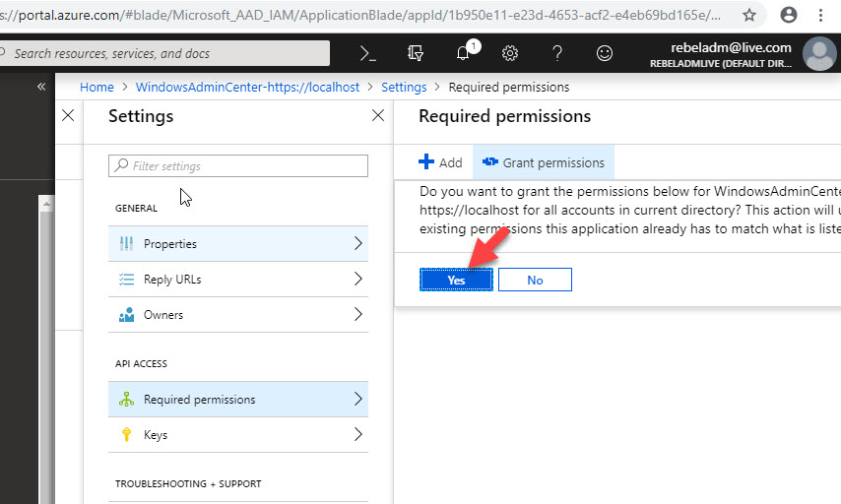This screenshot has height=504, width=841.
Task: Expand the Properties chevron
Action: pyautogui.click(x=358, y=243)
